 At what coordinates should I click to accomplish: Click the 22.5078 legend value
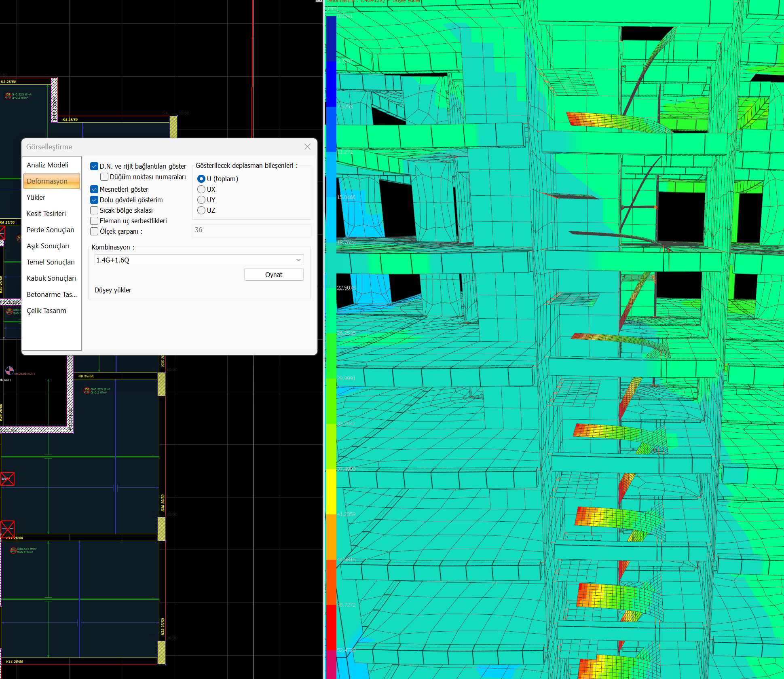click(347, 288)
